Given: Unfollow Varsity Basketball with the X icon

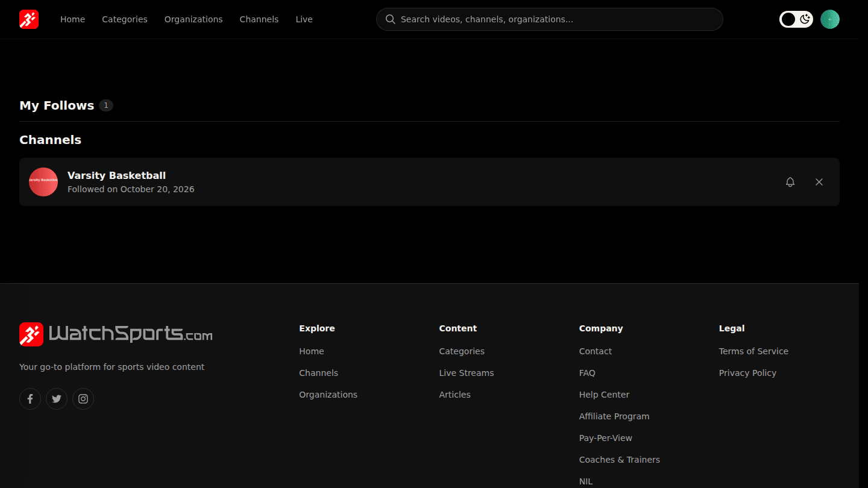Looking at the screenshot, I should click(819, 182).
